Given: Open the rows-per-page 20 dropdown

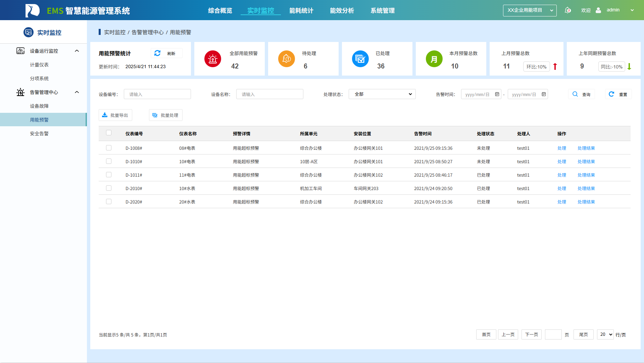Looking at the screenshot, I should tap(605, 334).
